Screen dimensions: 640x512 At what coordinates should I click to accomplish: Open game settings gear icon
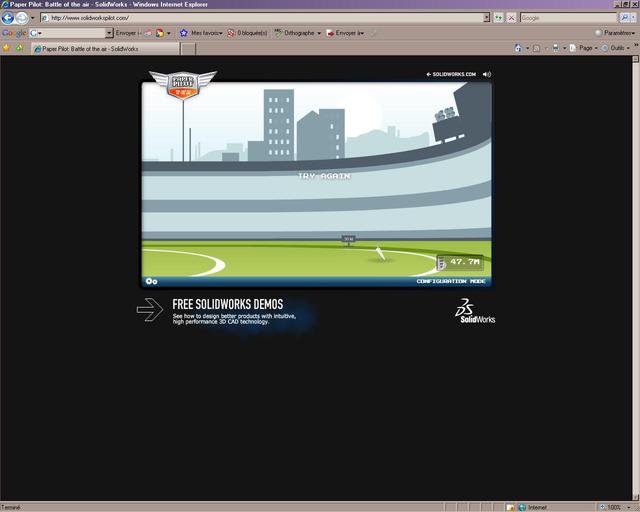point(151,281)
